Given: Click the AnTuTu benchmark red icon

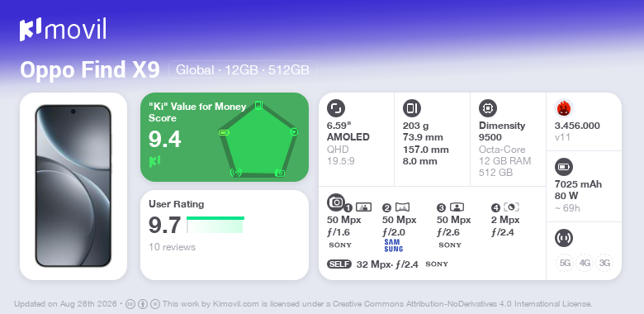Looking at the screenshot, I should coord(563,108).
